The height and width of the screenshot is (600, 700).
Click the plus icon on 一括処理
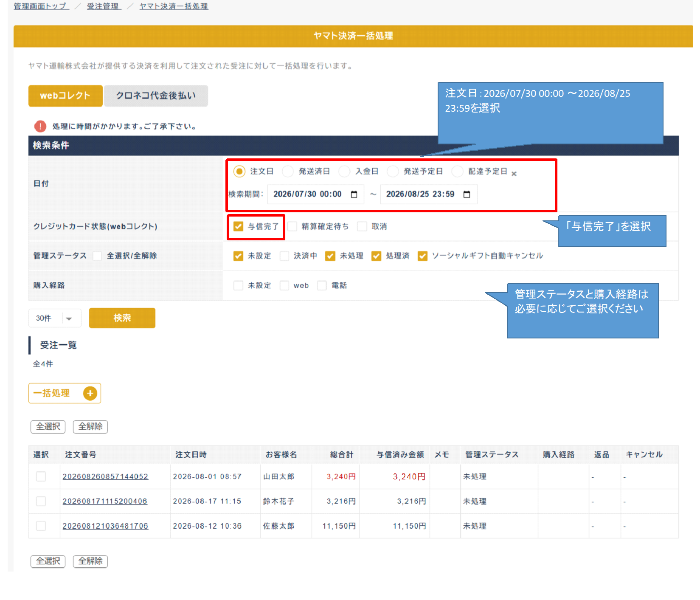coord(90,394)
